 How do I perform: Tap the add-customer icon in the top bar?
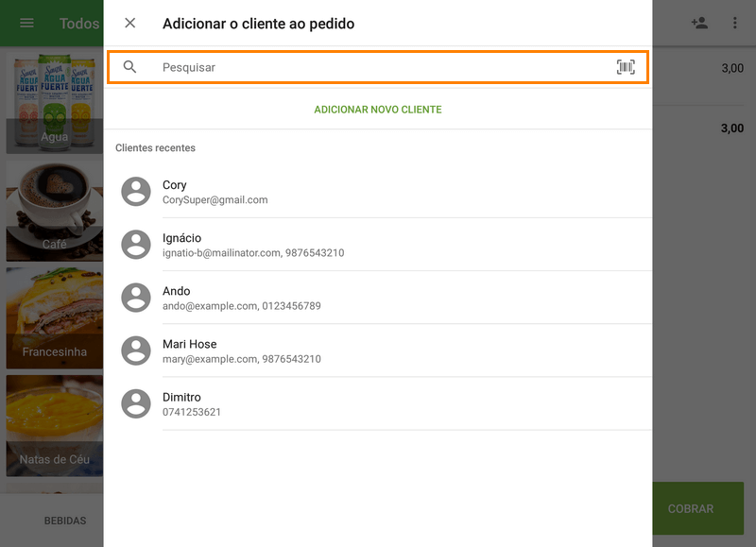point(700,23)
